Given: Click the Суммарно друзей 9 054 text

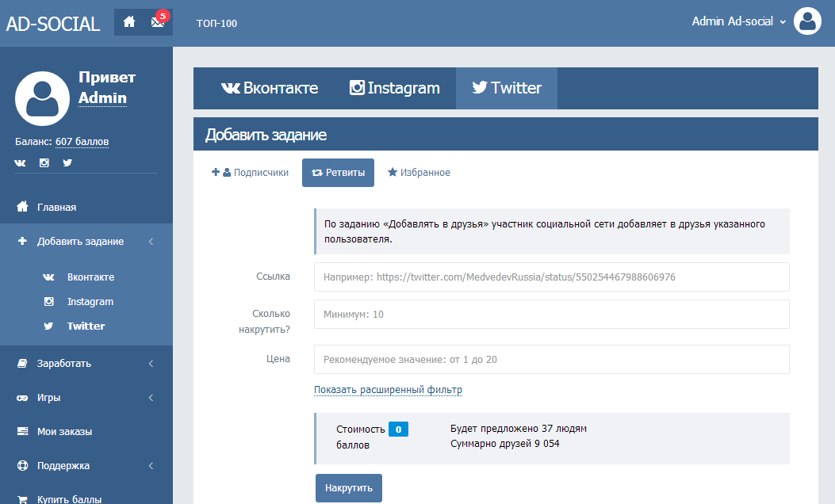Looking at the screenshot, I should pyautogui.click(x=505, y=444).
